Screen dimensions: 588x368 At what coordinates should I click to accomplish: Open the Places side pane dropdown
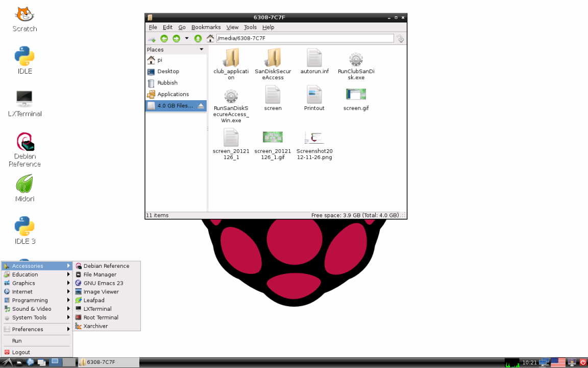[202, 50]
